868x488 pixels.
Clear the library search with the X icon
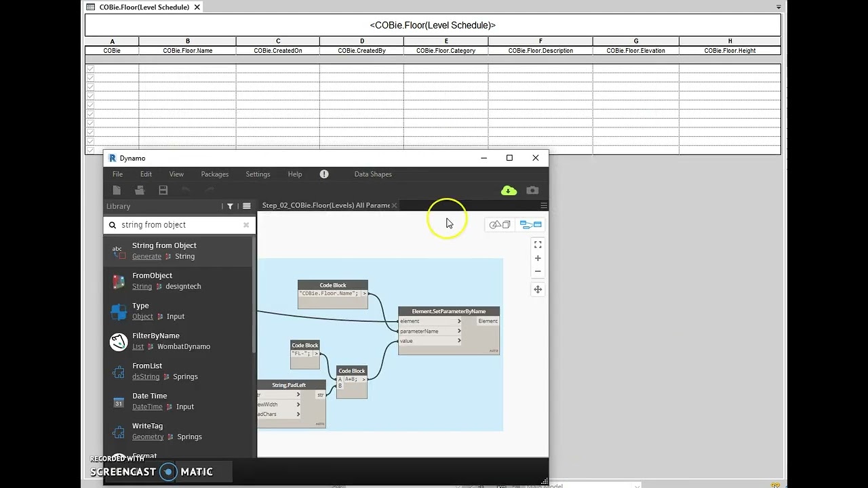(246, 225)
